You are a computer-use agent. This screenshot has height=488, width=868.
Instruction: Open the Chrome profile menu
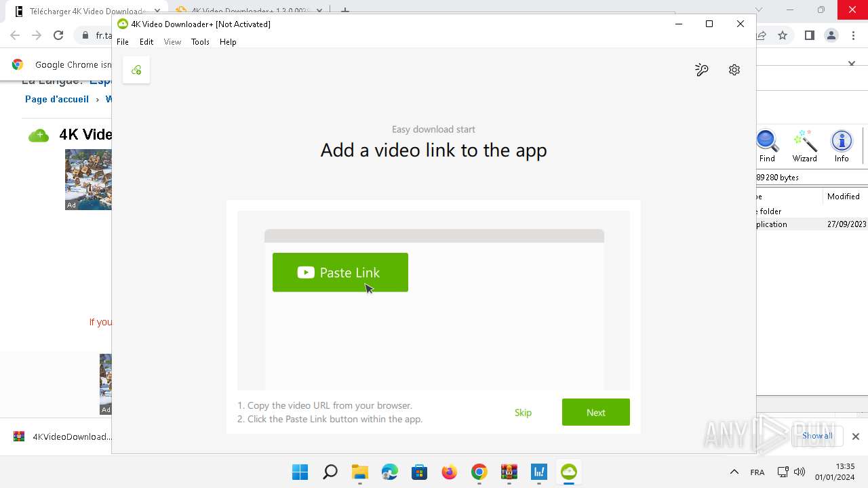tap(831, 35)
